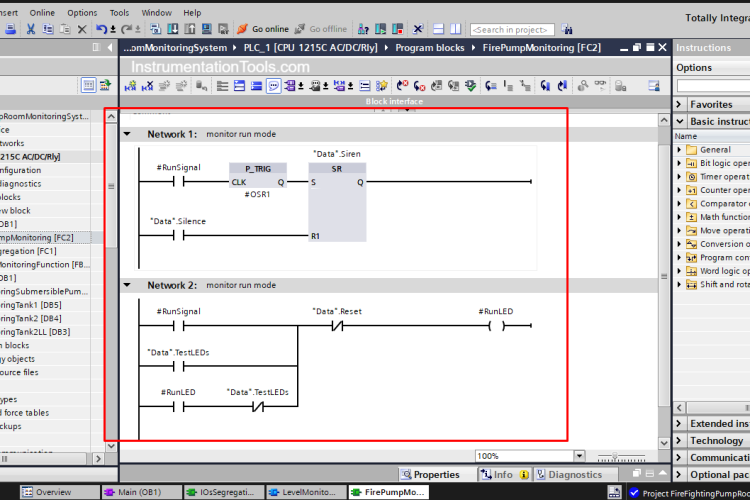Click the "Data".Reset normally closed contact
The image size is (750, 500).
tap(337, 326)
